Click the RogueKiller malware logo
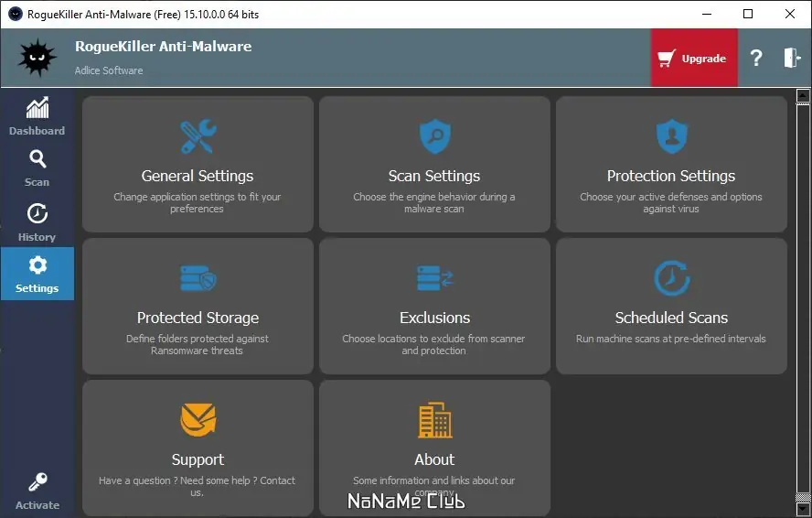The width and height of the screenshot is (812, 518). point(37,59)
